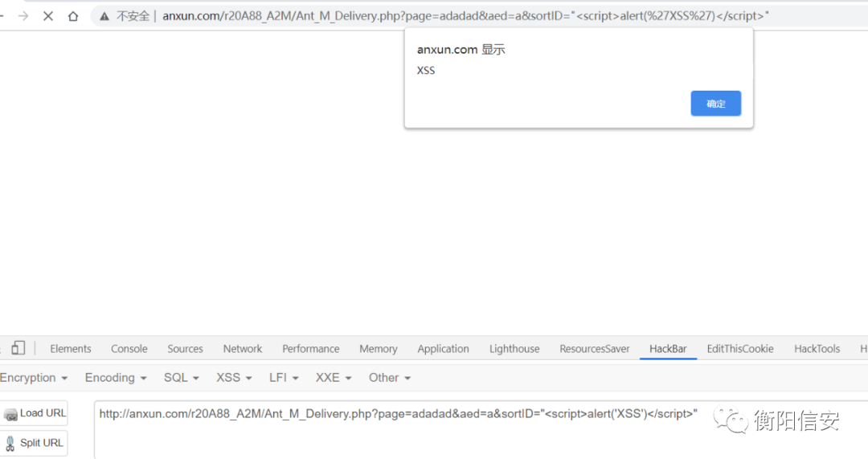Click the "不安全" label in address bar
This screenshot has height=459, width=868.
pos(133,16)
